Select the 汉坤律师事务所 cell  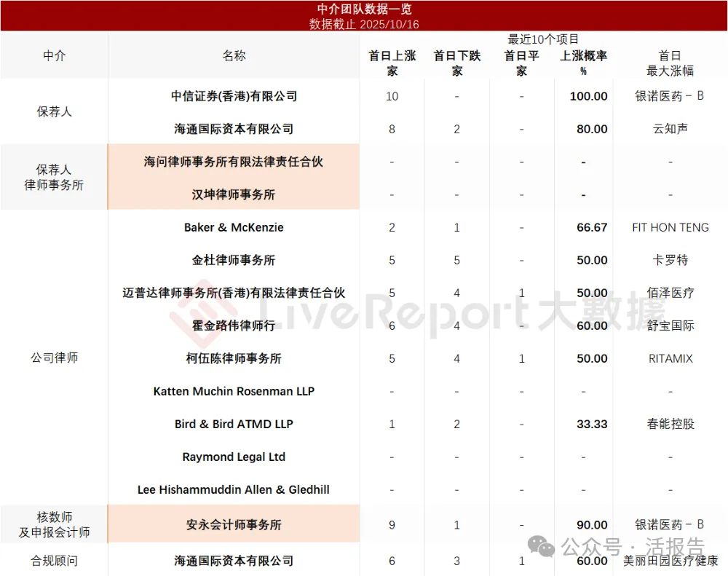[x=234, y=194]
